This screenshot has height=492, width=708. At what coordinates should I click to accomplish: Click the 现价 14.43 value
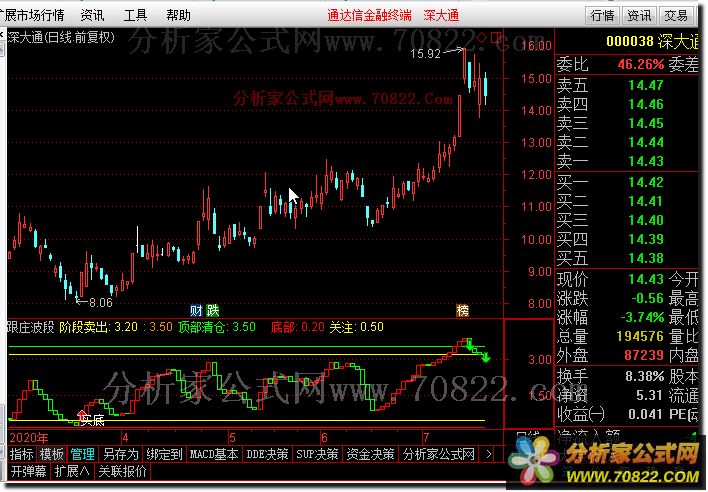(x=646, y=279)
